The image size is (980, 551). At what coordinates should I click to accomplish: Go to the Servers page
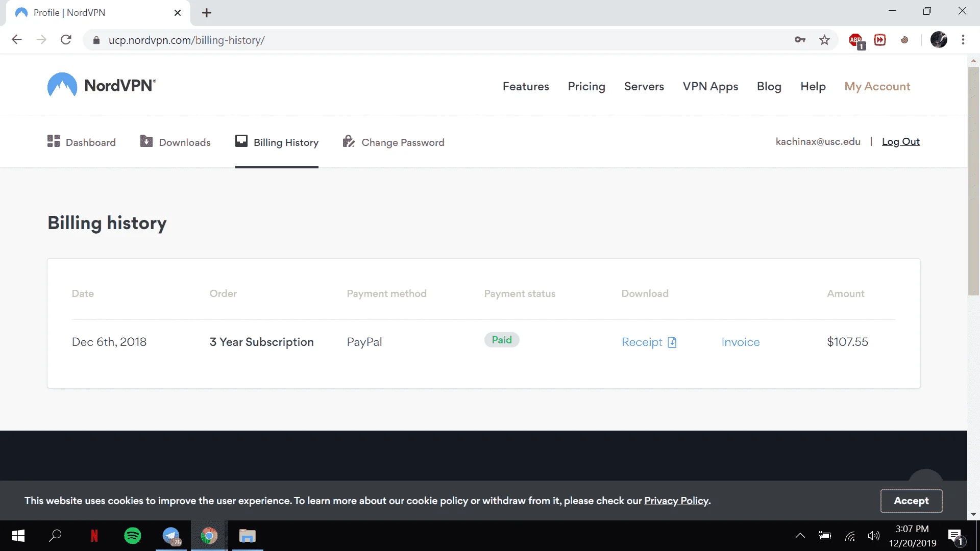coord(644,86)
